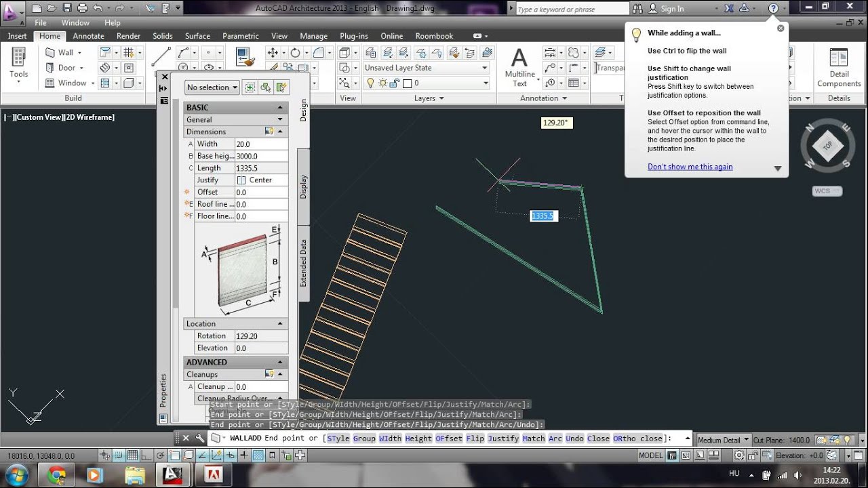Toggle Grid Display in status bar
The width and height of the screenshot is (868, 488).
coord(132,455)
